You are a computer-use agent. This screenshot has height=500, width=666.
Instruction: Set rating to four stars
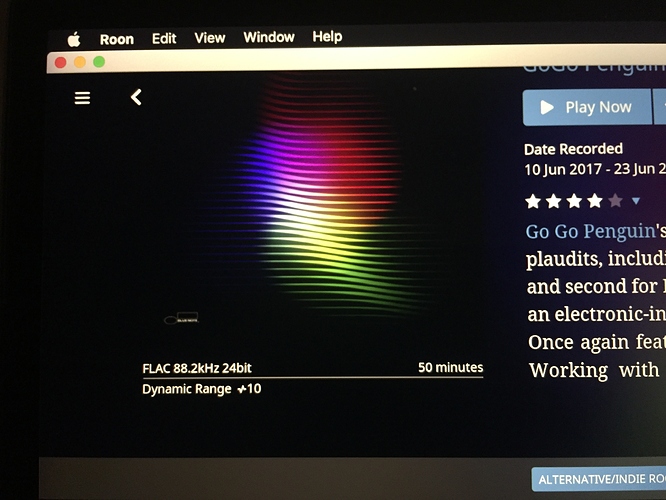click(595, 200)
